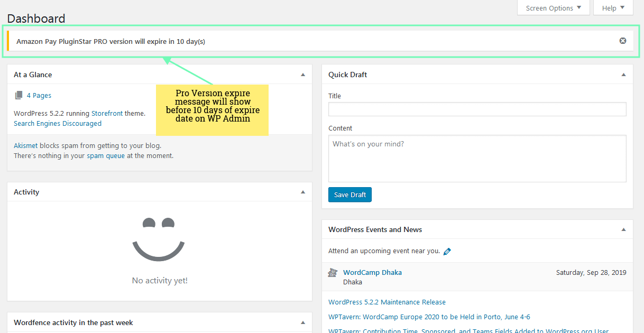The image size is (644, 333).
Task: Open the Screen Options dropdown
Action: [554, 8]
